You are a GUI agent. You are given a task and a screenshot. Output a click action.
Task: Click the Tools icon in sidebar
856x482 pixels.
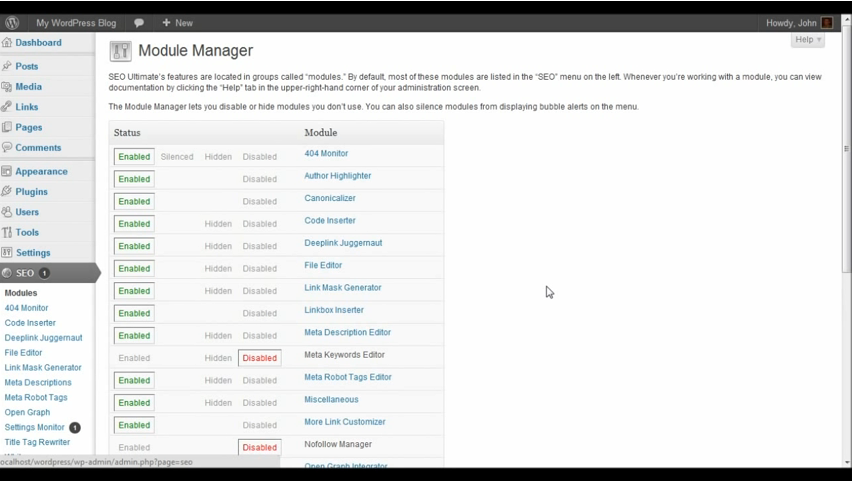point(7,232)
